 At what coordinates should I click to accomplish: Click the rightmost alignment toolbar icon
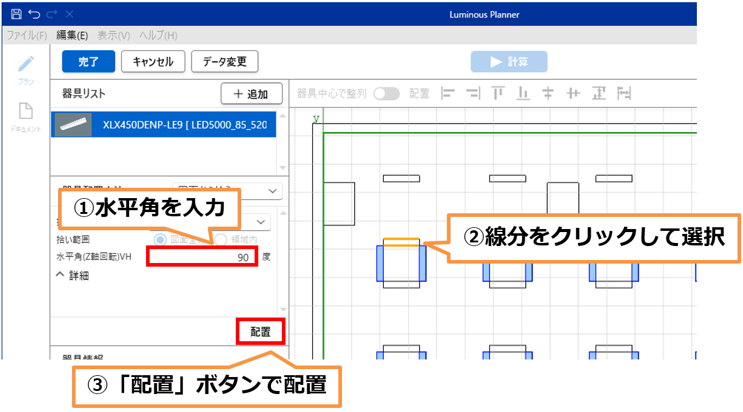tap(624, 93)
